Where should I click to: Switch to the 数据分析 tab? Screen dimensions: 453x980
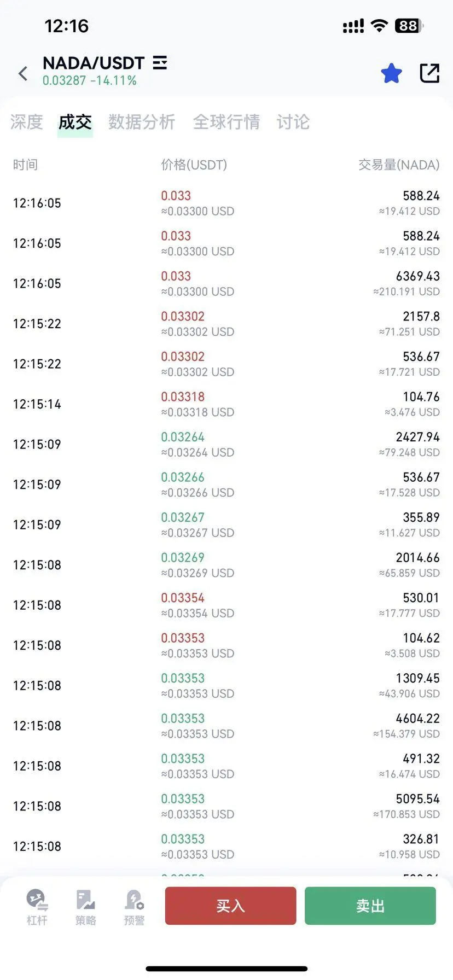click(x=142, y=122)
